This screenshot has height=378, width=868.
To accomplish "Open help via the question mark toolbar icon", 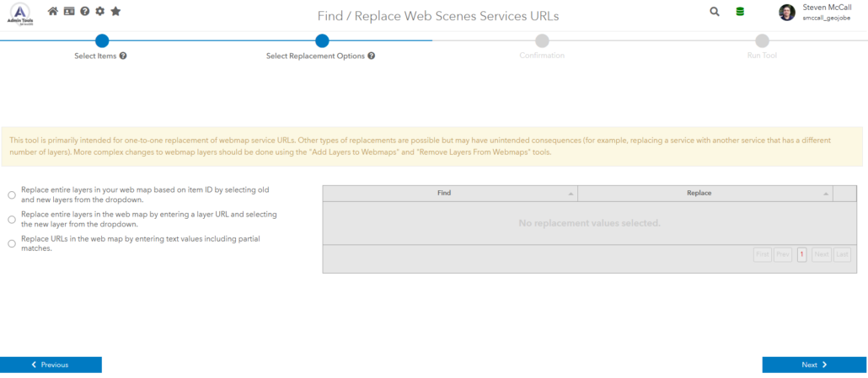I will [84, 12].
